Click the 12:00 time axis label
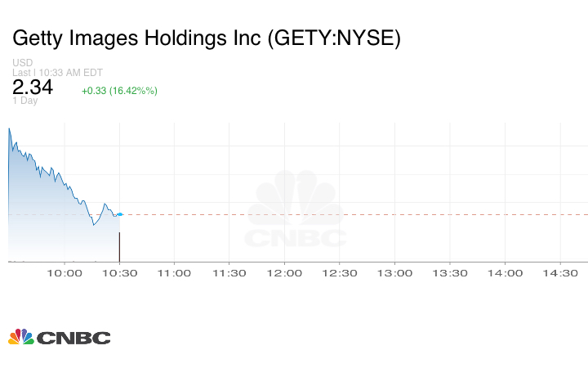The image size is (588, 368). (285, 273)
